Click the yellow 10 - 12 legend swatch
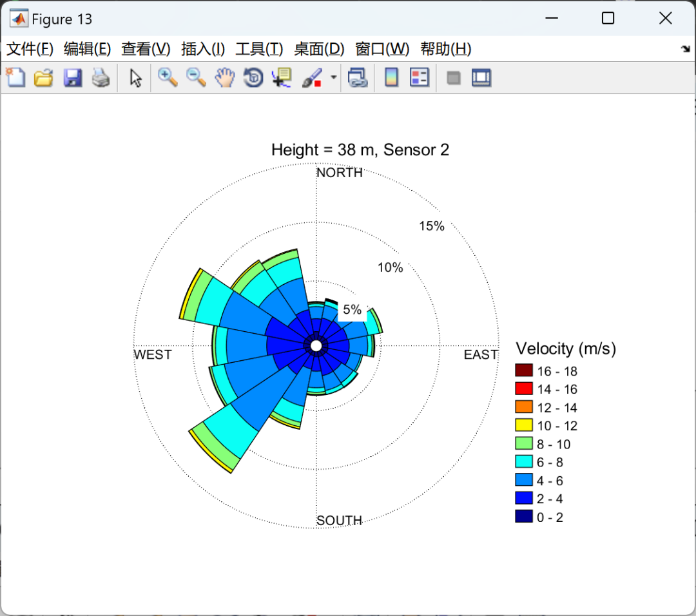This screenshot has width=696, height=616. 524,425
